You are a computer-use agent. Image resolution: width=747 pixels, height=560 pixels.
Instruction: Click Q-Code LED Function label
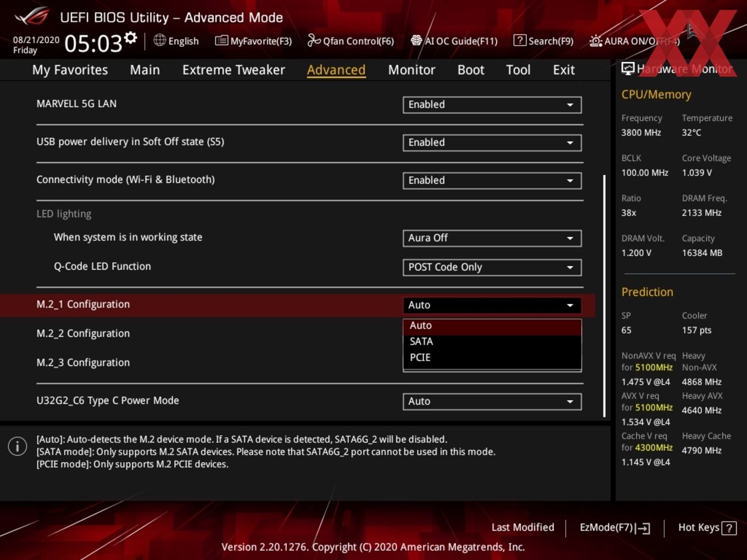[102, 266]
